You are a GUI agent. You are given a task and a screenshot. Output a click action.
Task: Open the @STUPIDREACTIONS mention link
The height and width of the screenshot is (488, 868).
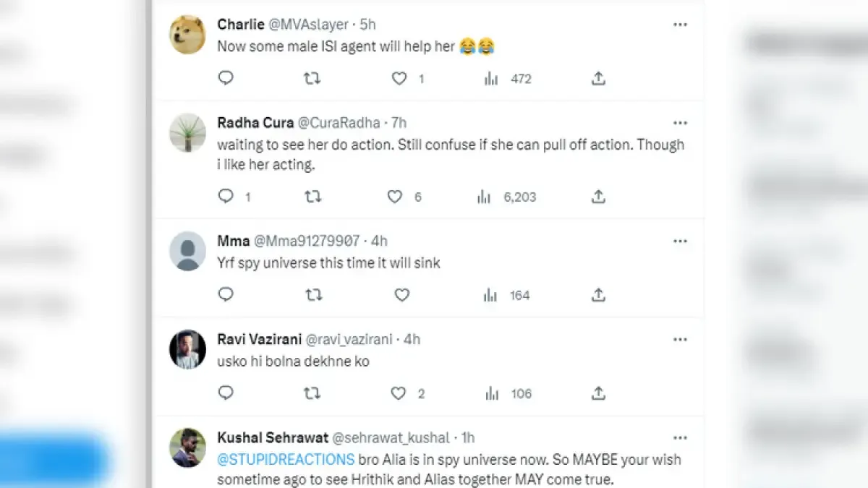pyautogui.click(x=286, y=460)
